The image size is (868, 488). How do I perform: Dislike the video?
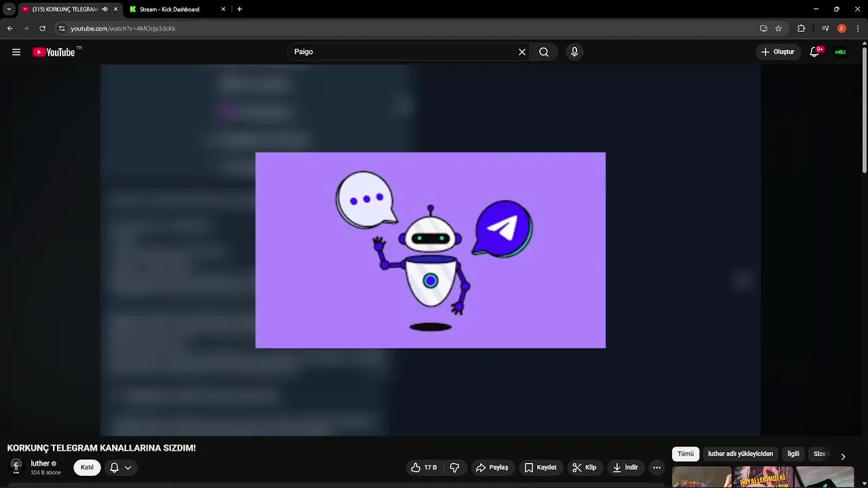pyautogui.click(x=455, y=468)
